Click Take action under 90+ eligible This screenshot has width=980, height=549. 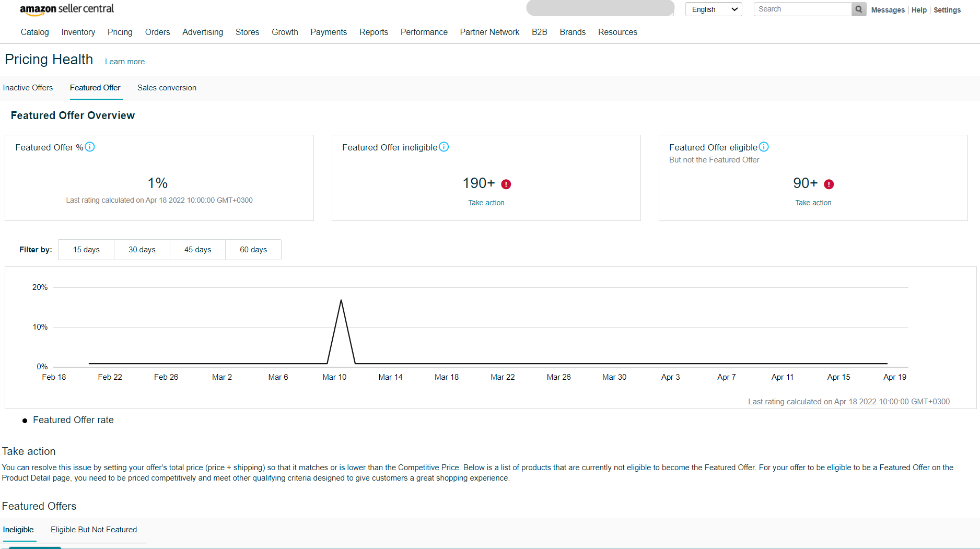click(813, 203)
